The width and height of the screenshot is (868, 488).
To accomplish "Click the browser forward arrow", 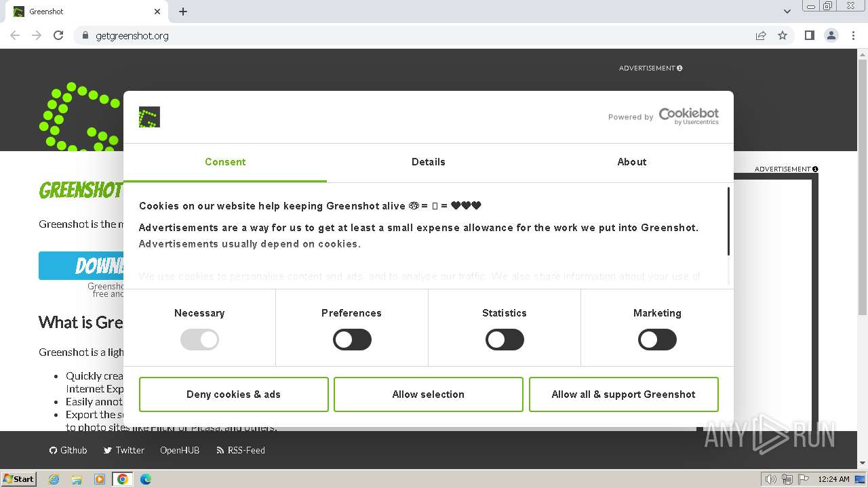I will (x=37, y=35).
